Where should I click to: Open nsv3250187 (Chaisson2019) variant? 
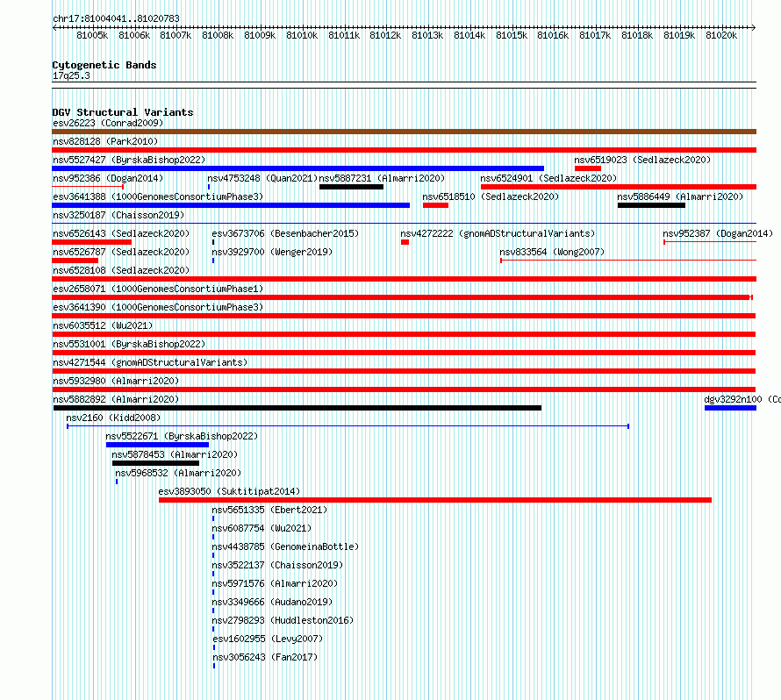click(x=118, y=215)
